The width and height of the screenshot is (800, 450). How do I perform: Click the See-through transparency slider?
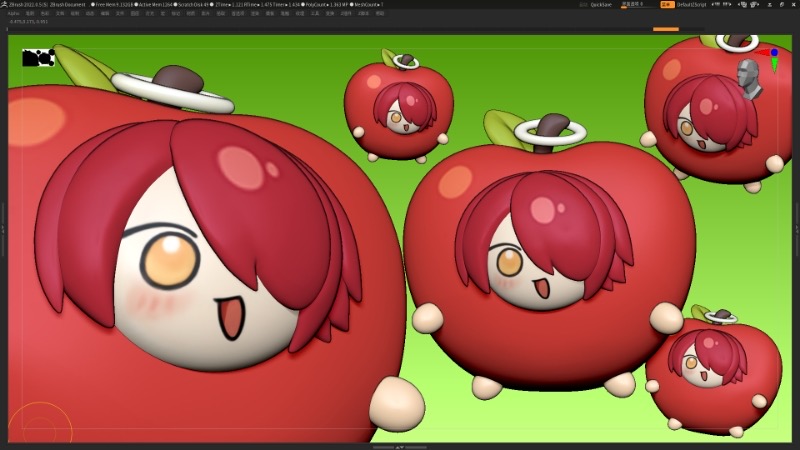pyautogui.click(x=639, y=5)
